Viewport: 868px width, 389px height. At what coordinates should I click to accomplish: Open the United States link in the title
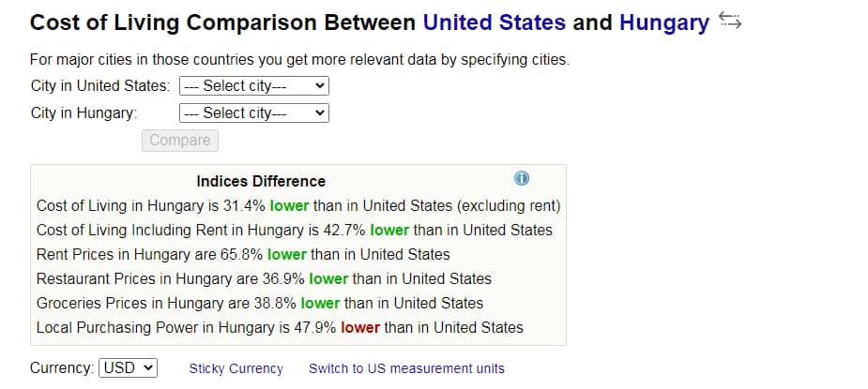494,22
